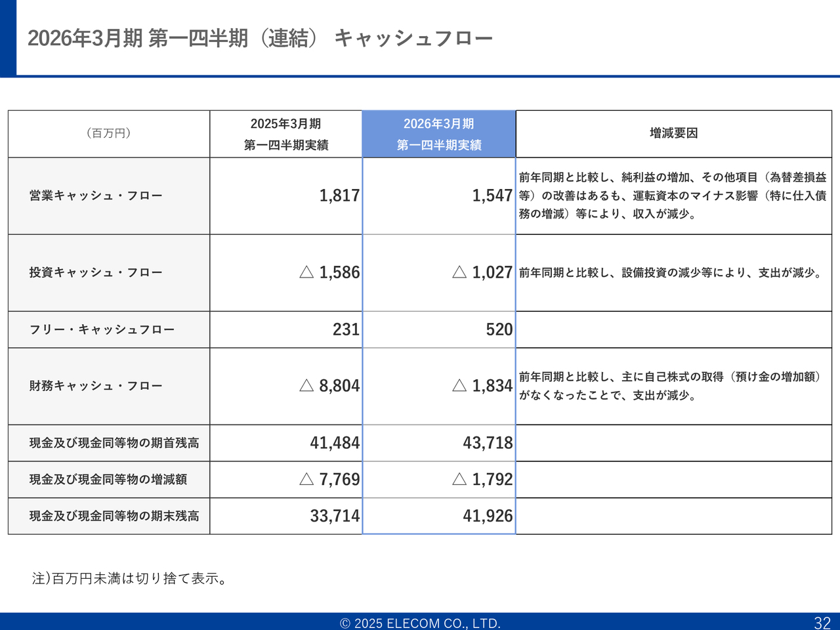Click the '© 2025 ELECOM CO., LTD.' footer
The image size is (840, 630).
point(420,623)
